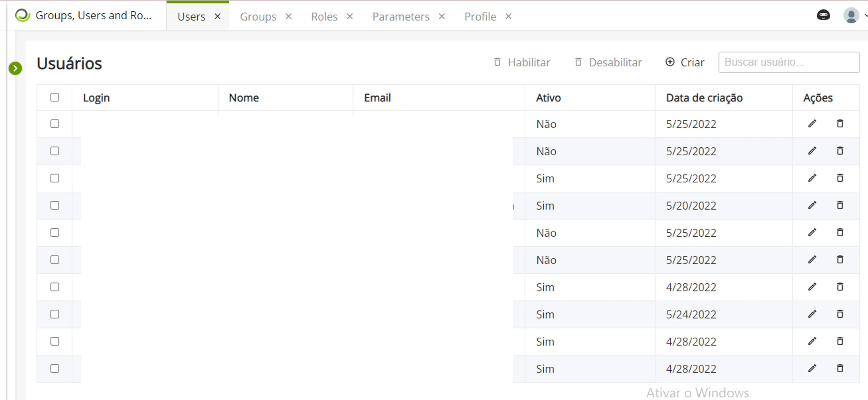Click the pencil icon in the first row
Viewport: 868px width, 400px height.
tap(812, 124)
